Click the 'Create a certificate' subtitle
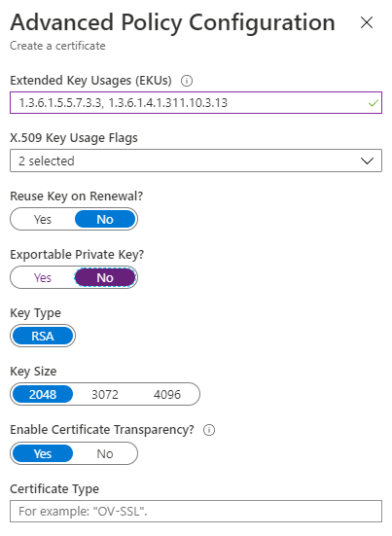Screen dimensions: 392x536 point(57,46)
